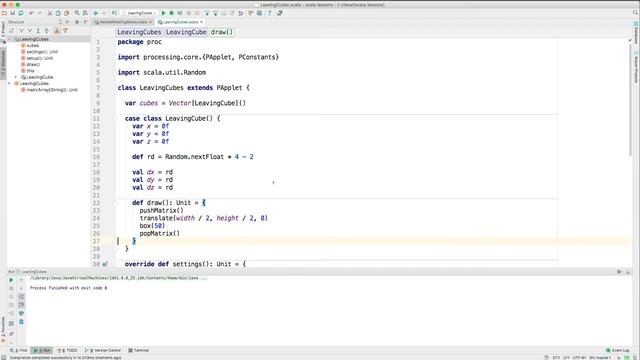The image size is (640, 360).
Task: Click the green Run button in toolbar
Action: [163, 13]
